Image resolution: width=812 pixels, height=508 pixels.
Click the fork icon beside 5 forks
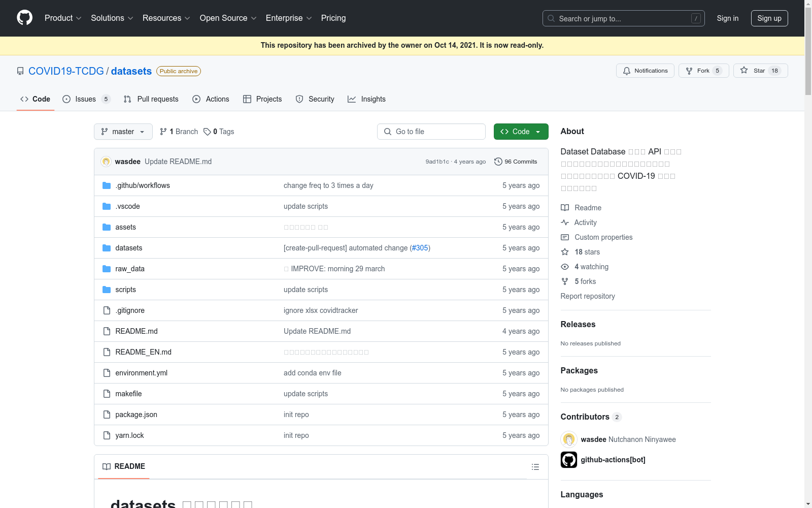(565, 281)
